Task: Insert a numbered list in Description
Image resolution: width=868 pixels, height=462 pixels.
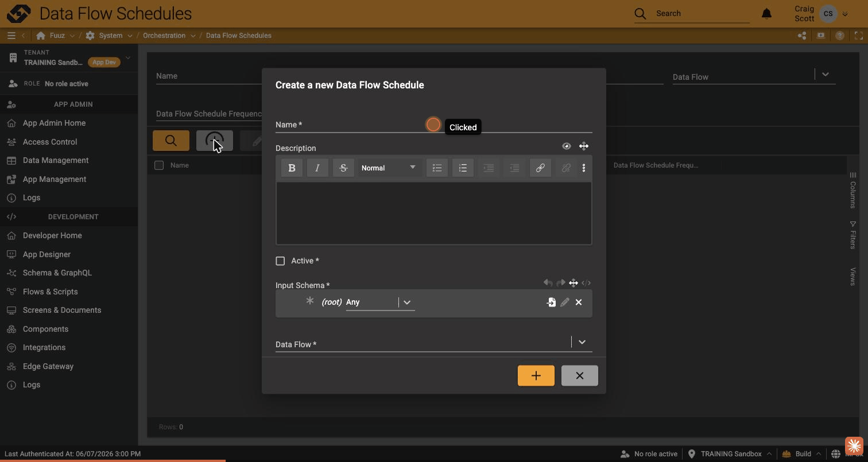Action: coord(463,168)
